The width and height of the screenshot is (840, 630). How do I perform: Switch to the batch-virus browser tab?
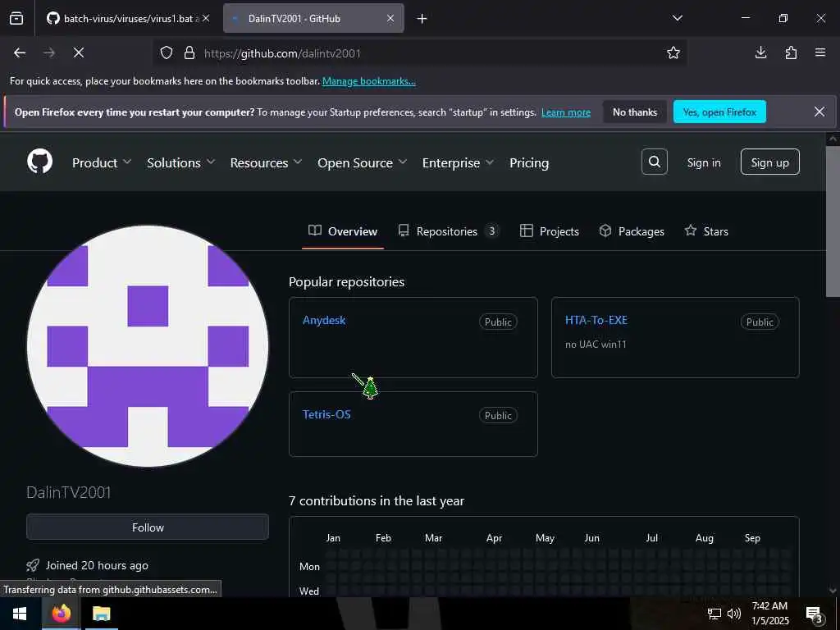point(127,18)
